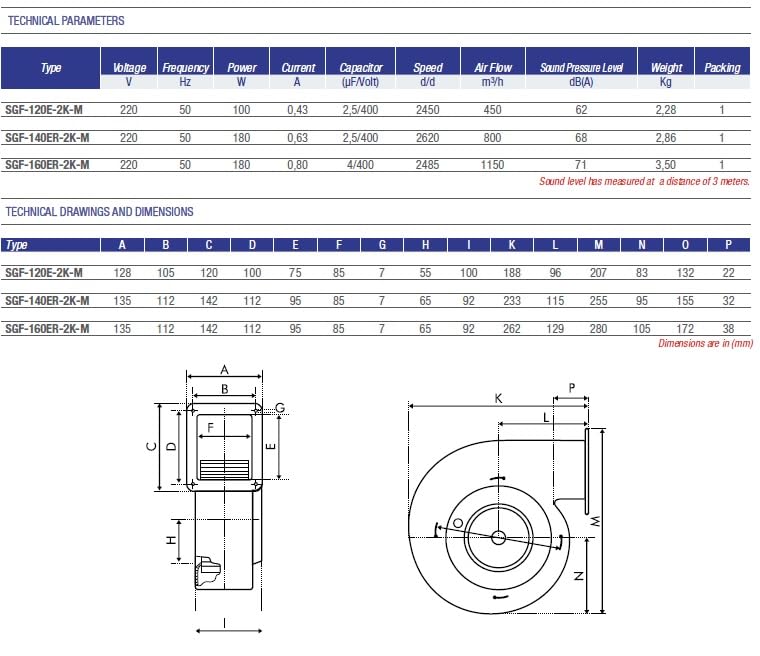Image resolution: width=760 pixels, height=656 pixels.
Task: Click the A dimension label on the front drawing
Action: tap(224, 370)
